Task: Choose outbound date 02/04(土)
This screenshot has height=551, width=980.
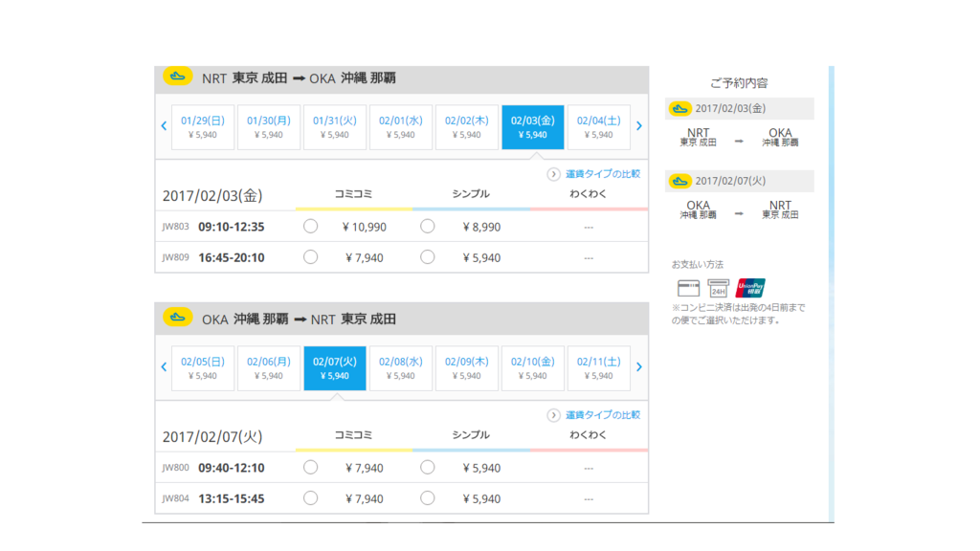Action: 599,127
